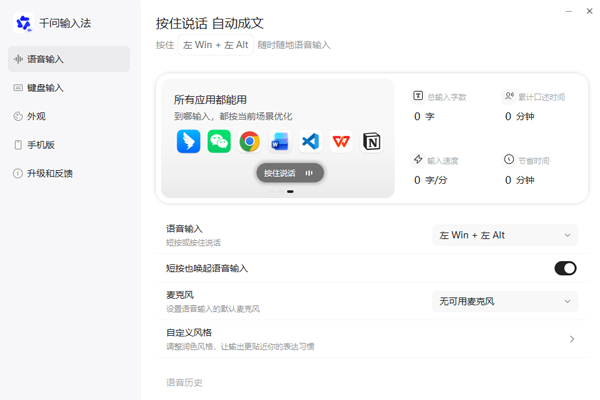Click the 语音输入 waveform sidebar icon
600x400 pixels.
pyautogui.click(x=18, y=59)
